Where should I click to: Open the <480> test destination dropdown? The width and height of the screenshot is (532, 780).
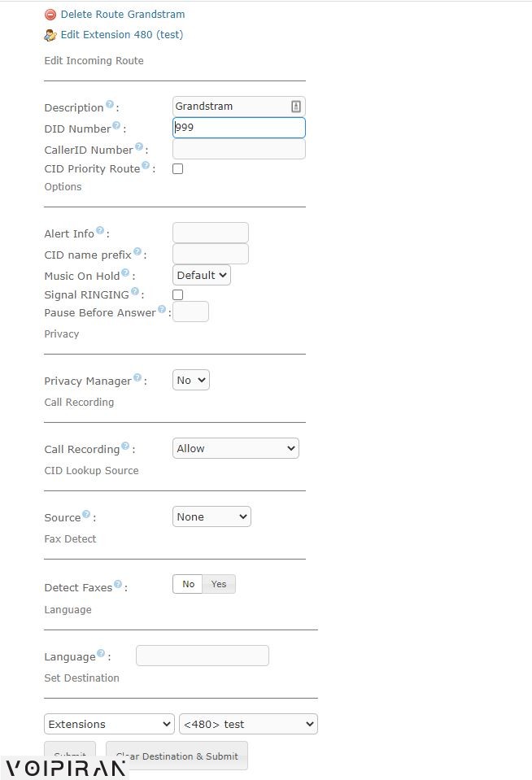(x=248, y=724)
